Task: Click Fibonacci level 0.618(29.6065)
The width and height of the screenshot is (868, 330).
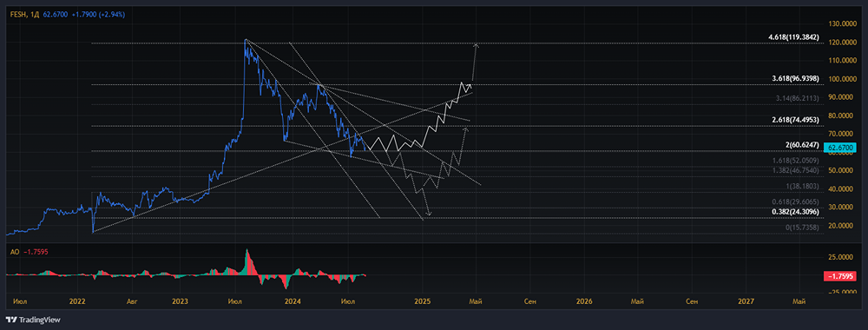Action: tap(795, 202)
